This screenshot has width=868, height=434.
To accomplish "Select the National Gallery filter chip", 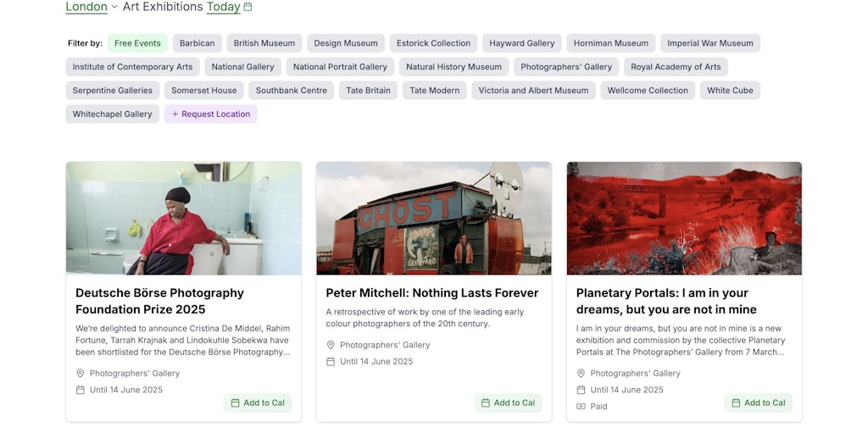I will click(243, 67).
